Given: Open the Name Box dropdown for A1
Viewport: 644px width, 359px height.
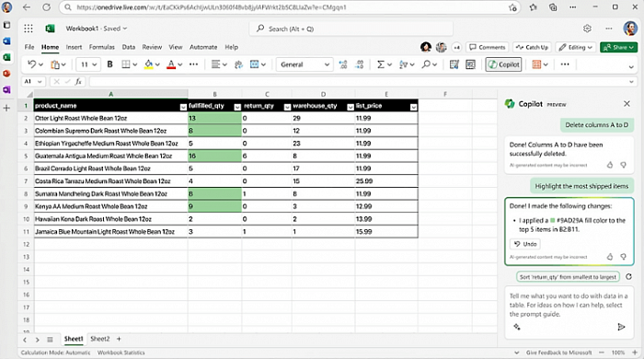Looking at the screenshot, I should 40,82.
